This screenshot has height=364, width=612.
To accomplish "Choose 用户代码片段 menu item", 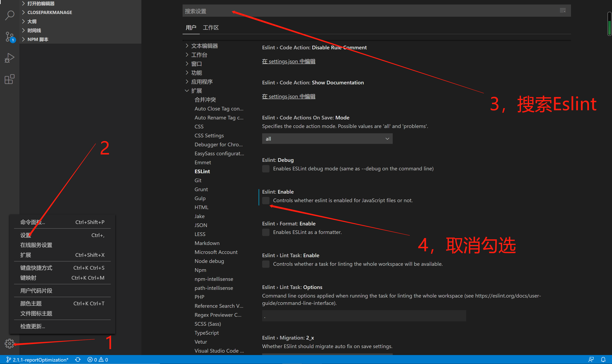I will pos(62,291).
